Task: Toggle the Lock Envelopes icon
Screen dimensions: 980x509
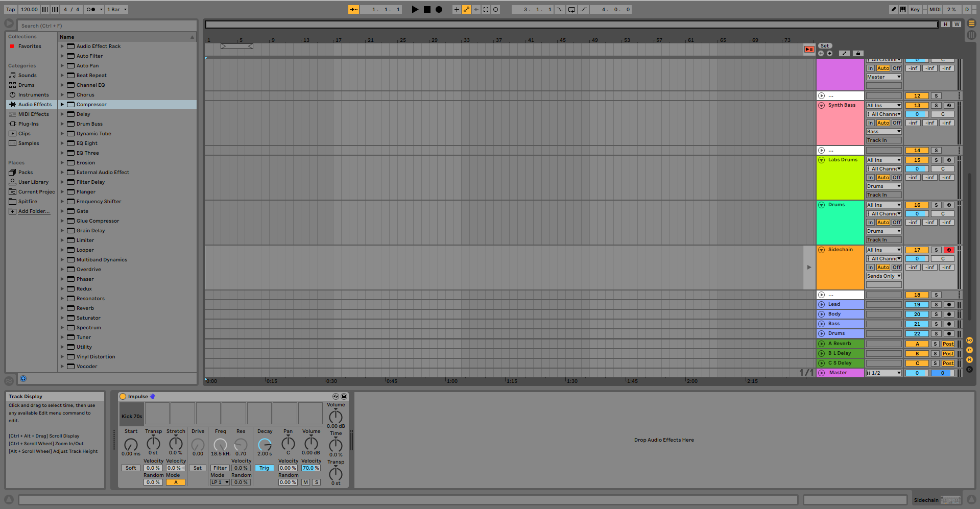Action: 858,54
